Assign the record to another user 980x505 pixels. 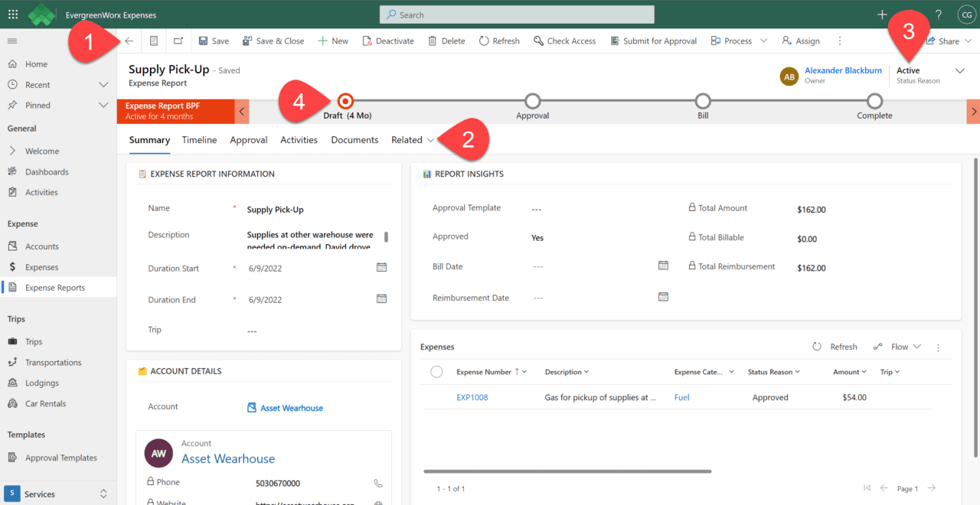pos(800,41)
